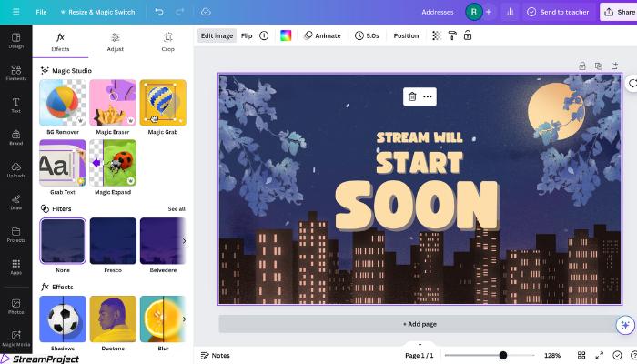Undo the last action
This screenshot has width=637, height=364.
click(x=159, y=12)
